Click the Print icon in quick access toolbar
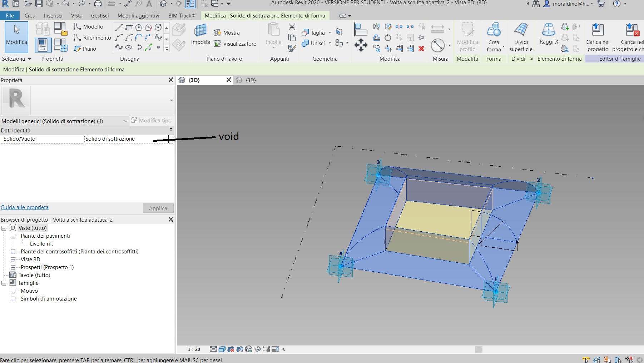The image size is (644, 363). point(98,4)
